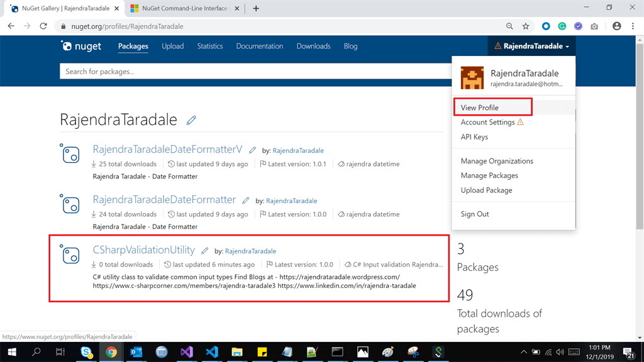Screen dimensions: 644x362
Task: Bookmark this page with star icon
Action: (x=526, y=26)
